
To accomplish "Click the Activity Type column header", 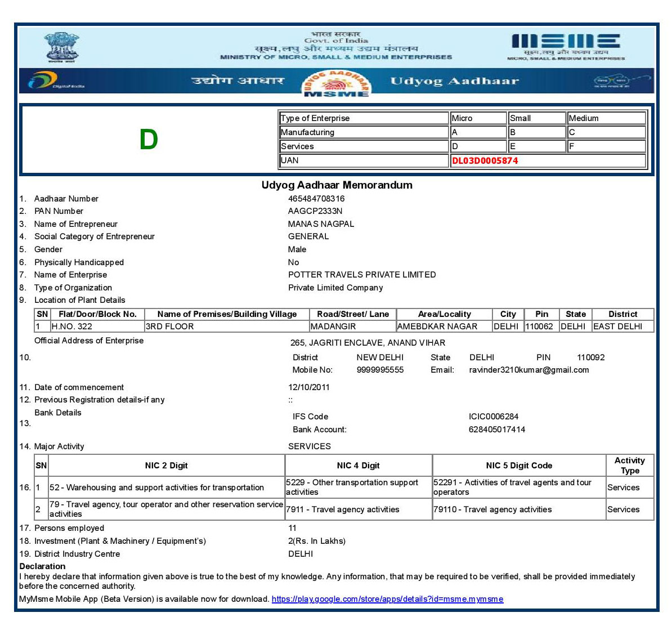I will pos(630,465).
